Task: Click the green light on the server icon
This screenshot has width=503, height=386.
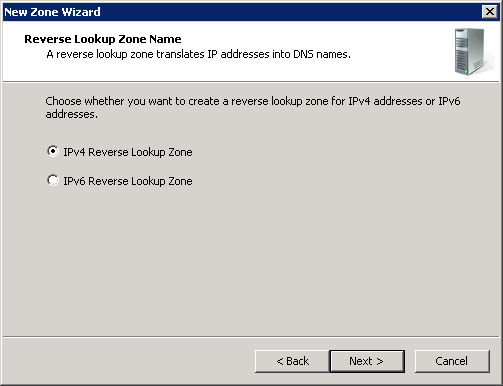Action: (x=466, y=71)
